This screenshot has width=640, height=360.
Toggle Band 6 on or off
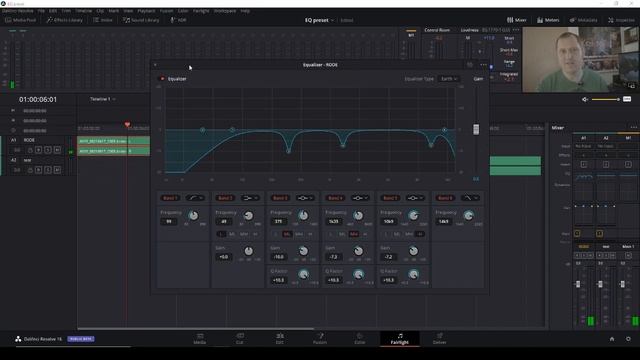445,198
